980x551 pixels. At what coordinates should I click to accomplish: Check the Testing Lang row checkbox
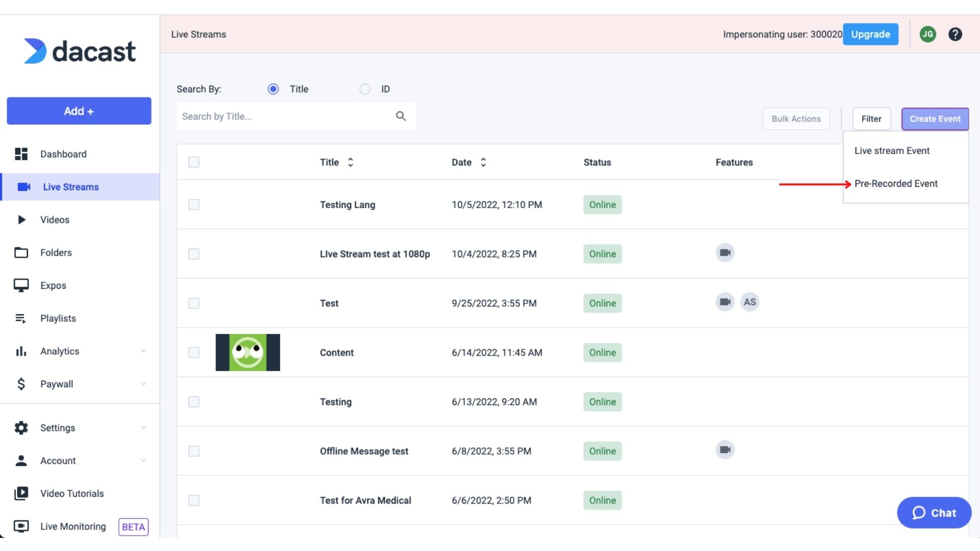click(x=194, y=205)
